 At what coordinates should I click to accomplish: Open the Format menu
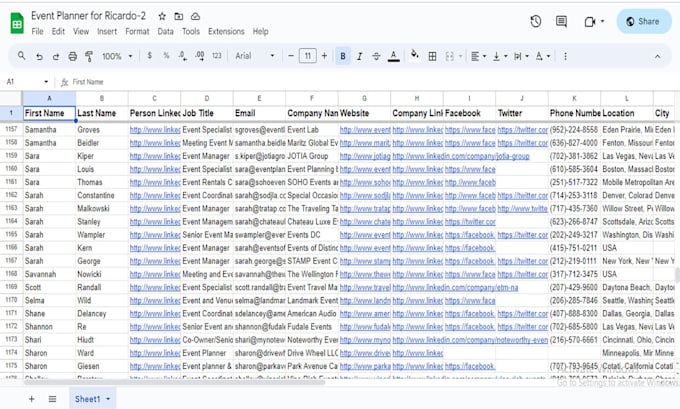tap(137, 31)
